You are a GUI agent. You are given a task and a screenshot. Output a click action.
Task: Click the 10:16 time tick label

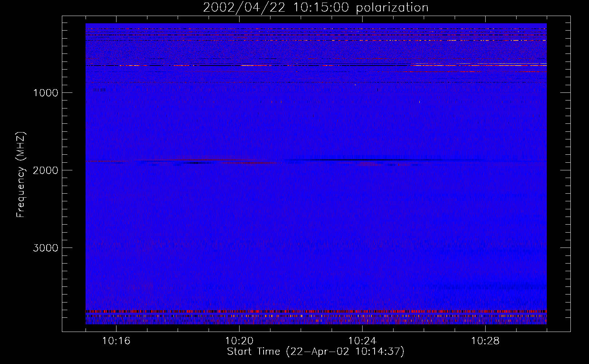[x=116, y=341]
